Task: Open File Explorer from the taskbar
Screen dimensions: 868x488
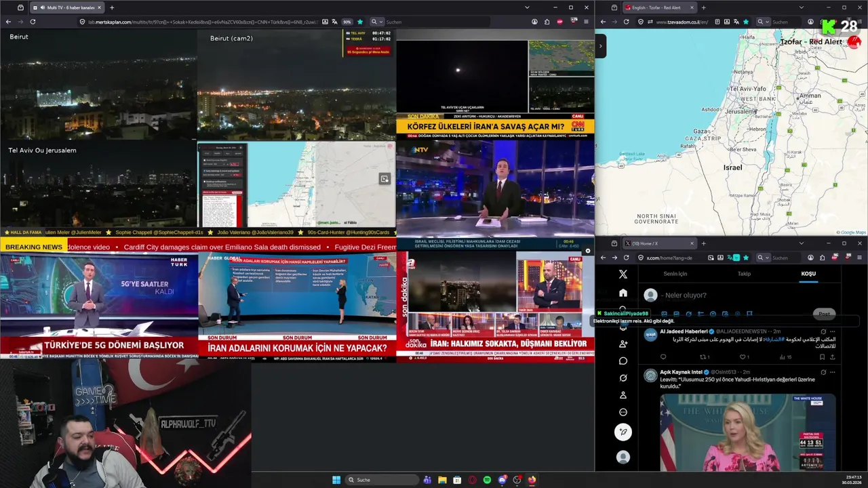Action: [x=442, y=480]
